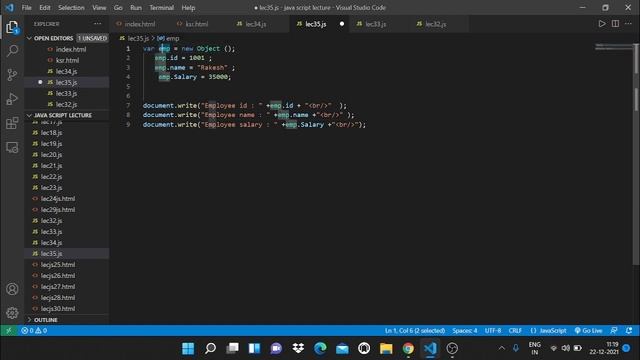
Task: Open the Accounts menu in activity bar
Action: [x=12, y=289]
